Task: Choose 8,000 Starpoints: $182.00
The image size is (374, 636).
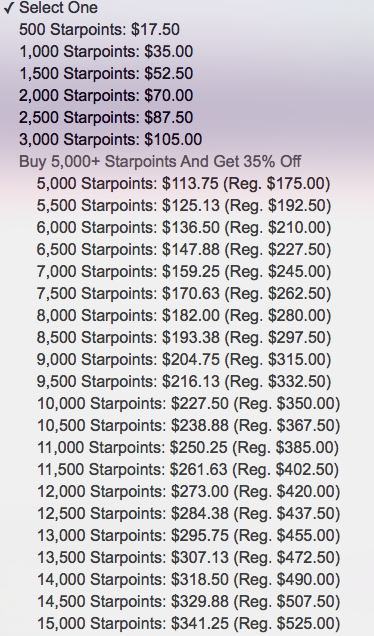Action: 187,315
